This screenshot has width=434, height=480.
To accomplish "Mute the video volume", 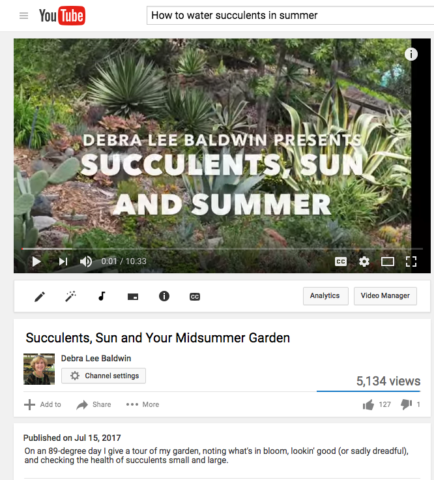I will 86,261.
